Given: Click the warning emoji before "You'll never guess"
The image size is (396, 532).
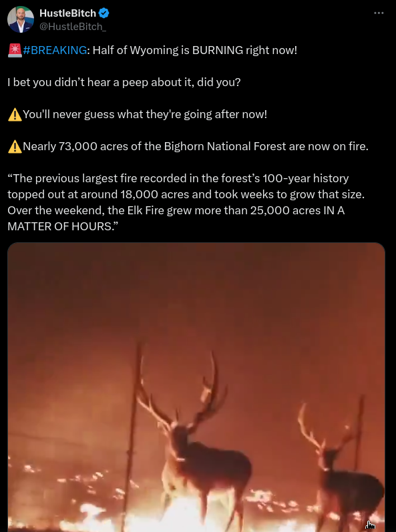Looking at the screenshot, I should 15,115.
